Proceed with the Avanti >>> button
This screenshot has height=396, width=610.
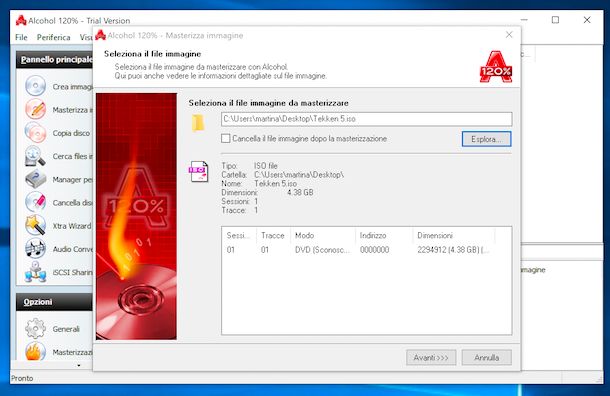click(x=431, y=357)
